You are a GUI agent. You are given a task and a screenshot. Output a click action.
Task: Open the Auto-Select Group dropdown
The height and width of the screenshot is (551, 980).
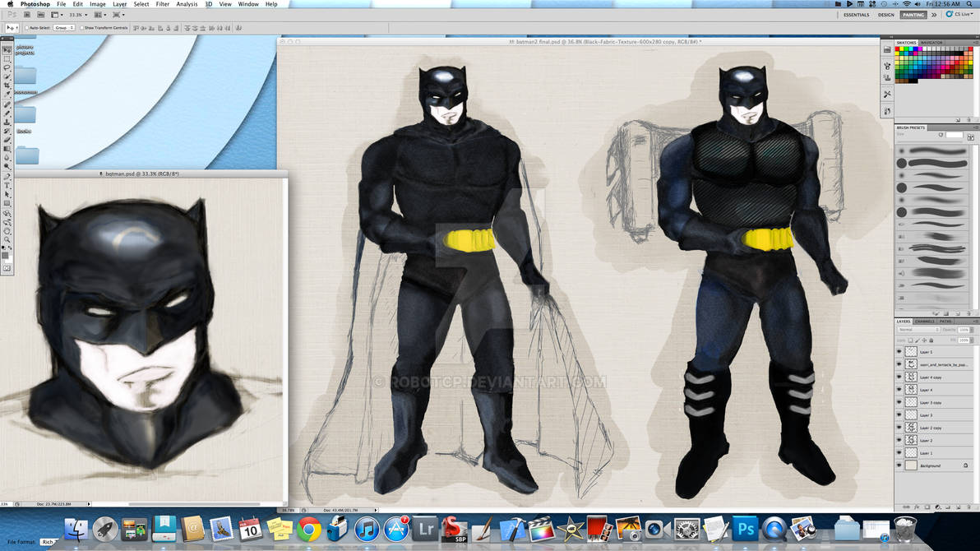[x=64, y=27]
